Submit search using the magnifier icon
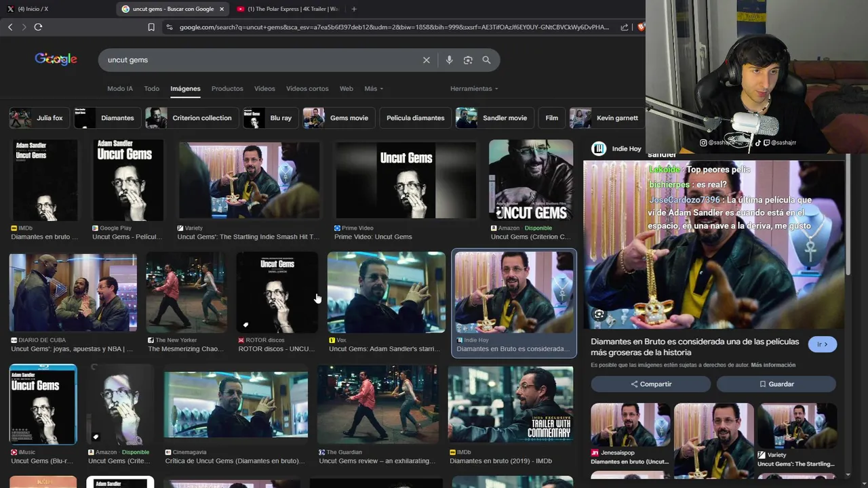This screenshot has height=488, width=868. tap(486, 60)
